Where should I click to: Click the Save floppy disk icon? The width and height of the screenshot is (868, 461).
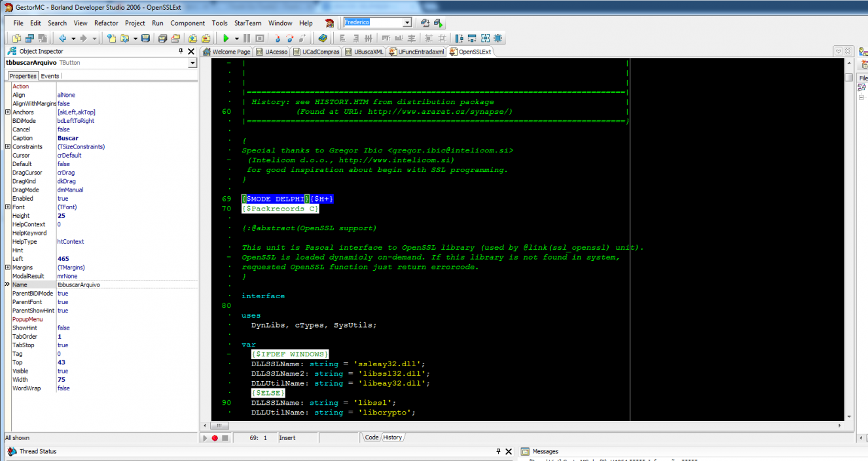click(145, 39)
